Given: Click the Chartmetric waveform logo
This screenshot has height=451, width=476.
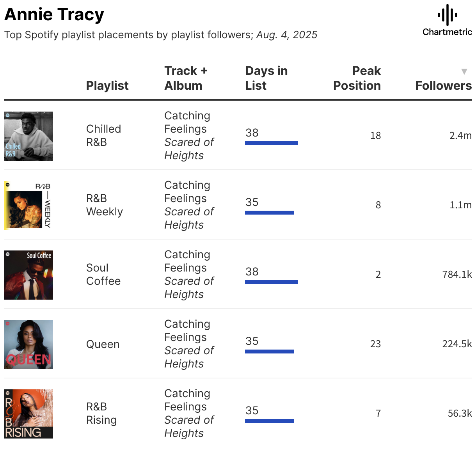Looking at the screenshot, I should [x=447, y=15].
